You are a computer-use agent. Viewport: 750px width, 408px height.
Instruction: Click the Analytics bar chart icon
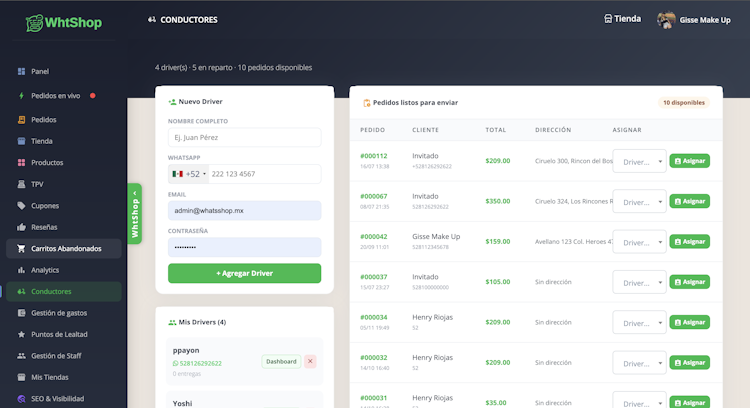tap(21, 270)
